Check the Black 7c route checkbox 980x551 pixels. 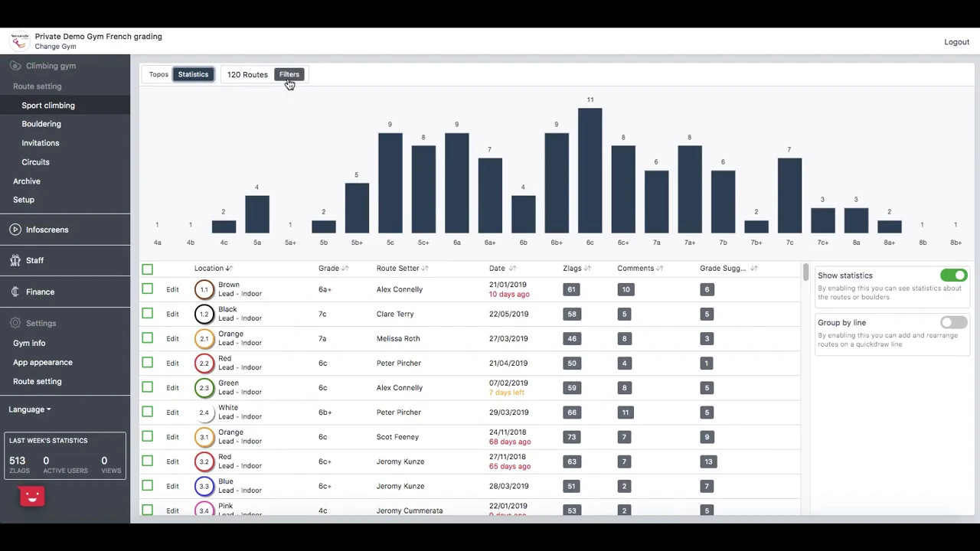point(147,313)
